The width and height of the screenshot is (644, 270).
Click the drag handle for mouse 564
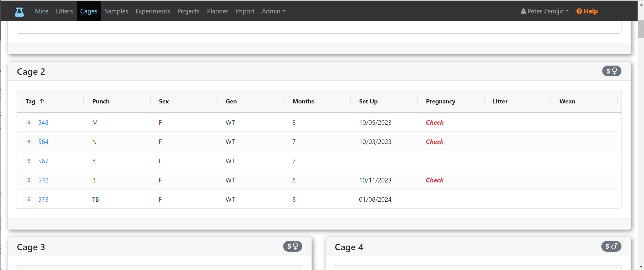click(x=29, y=142)
